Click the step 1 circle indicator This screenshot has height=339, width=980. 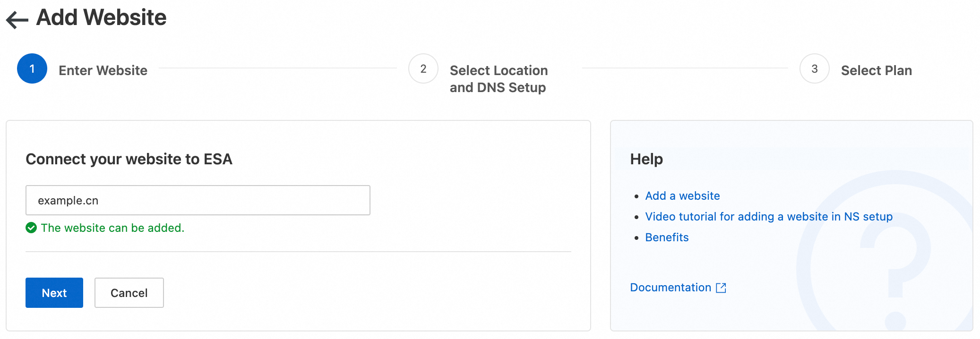[32, 69]
